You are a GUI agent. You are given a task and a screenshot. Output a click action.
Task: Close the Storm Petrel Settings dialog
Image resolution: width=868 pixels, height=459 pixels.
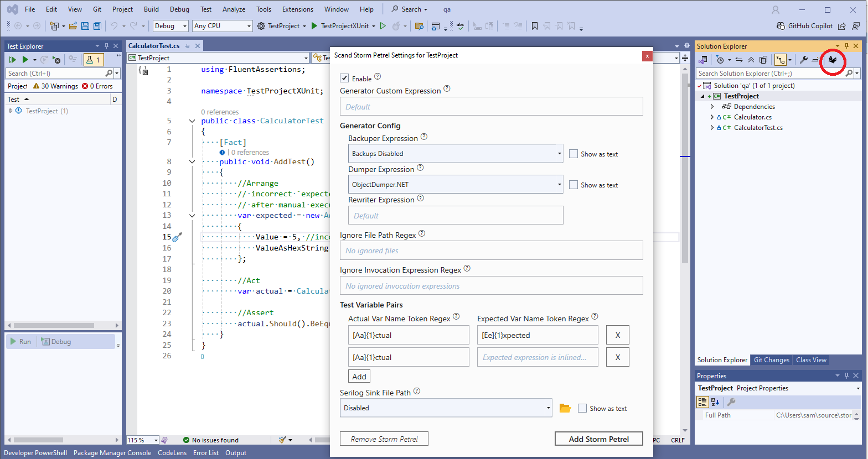pyautogui.click(x=647, y=56)
